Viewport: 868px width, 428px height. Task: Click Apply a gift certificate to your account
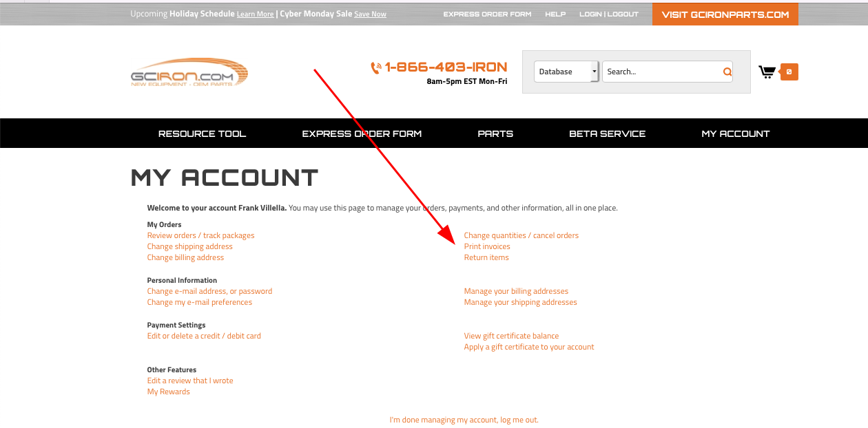(529, 347)
